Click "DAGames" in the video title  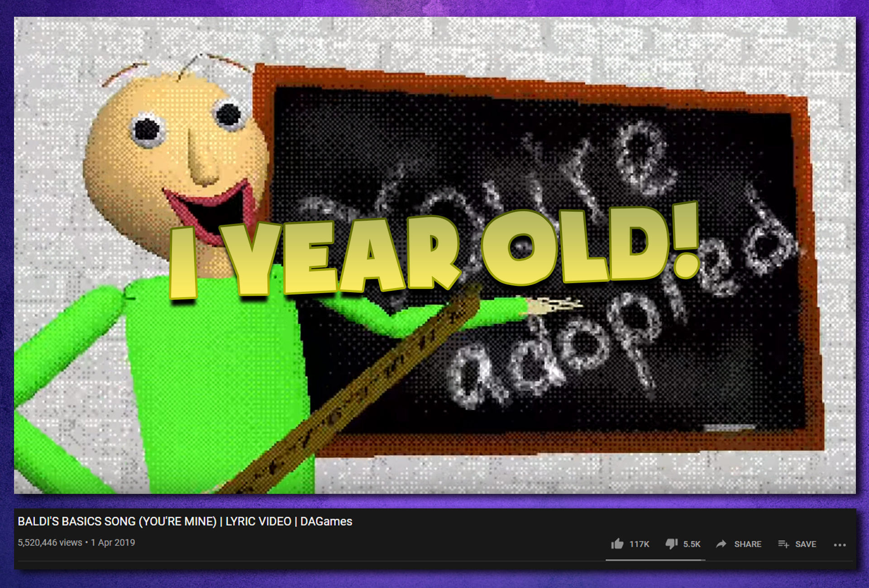(x=326, y=522)
